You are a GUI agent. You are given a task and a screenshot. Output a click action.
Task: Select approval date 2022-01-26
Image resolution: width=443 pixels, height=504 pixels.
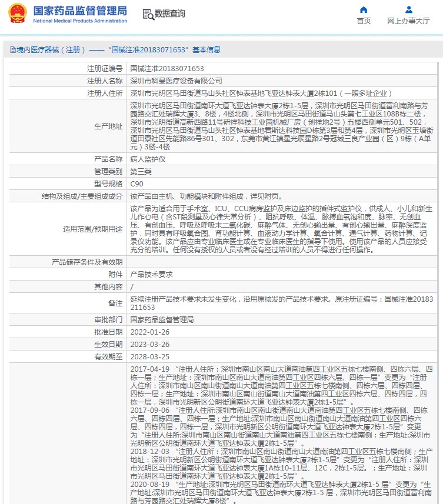click(150, 332)
